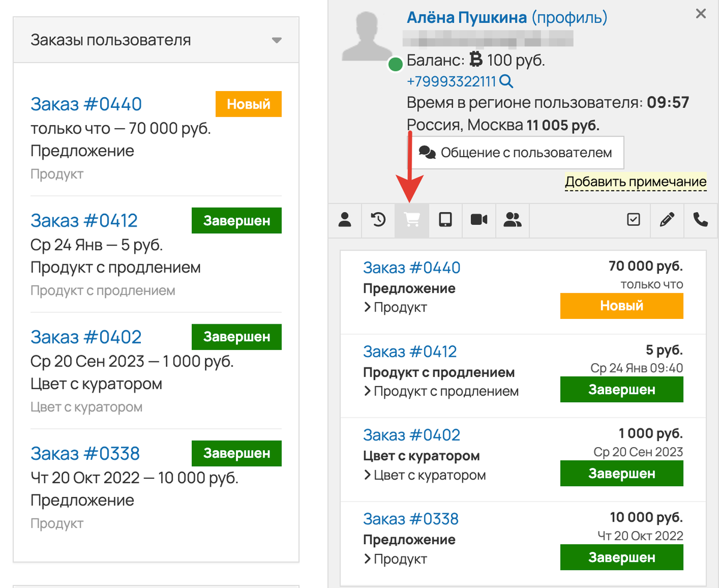The height and width of the screenshot is (588, 719).
Task: Click Завершен badge of order #0412 in left panel
Action: coord(237,220)
